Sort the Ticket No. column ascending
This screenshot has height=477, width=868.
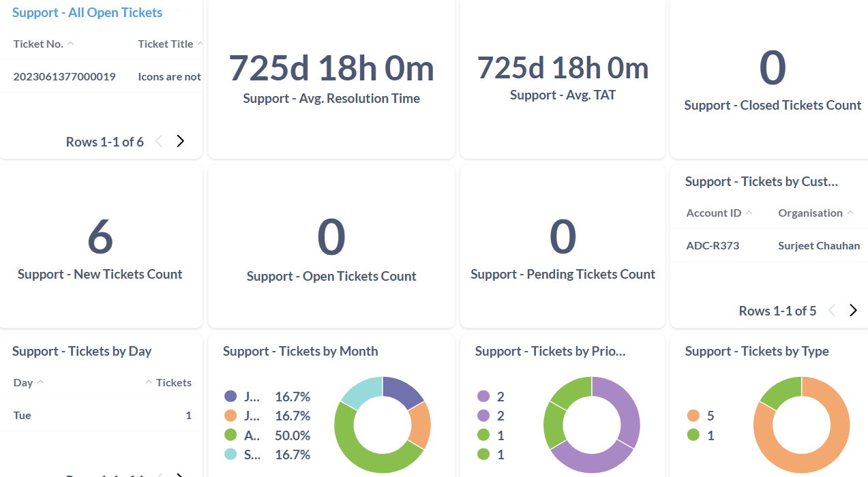click(x=70, y=42)
